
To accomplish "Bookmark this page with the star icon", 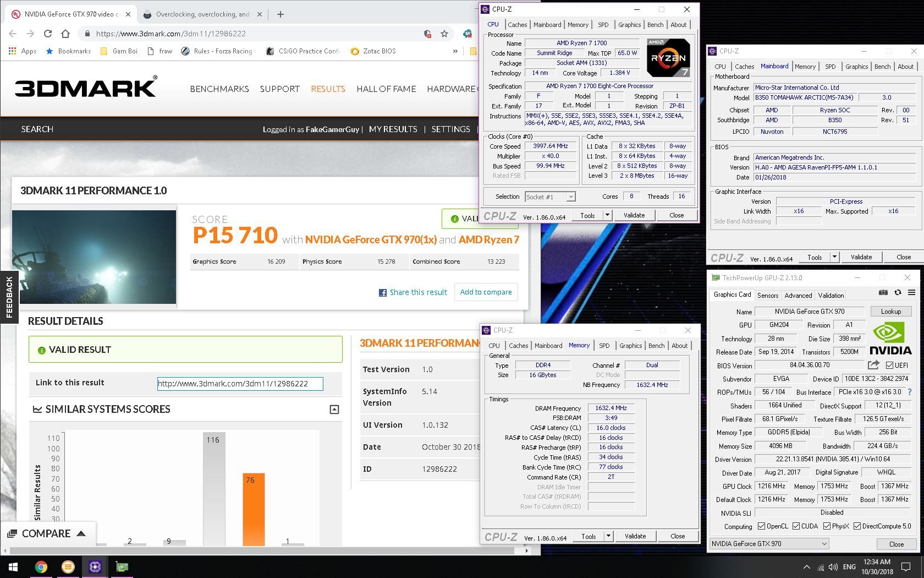I will 444,34.
